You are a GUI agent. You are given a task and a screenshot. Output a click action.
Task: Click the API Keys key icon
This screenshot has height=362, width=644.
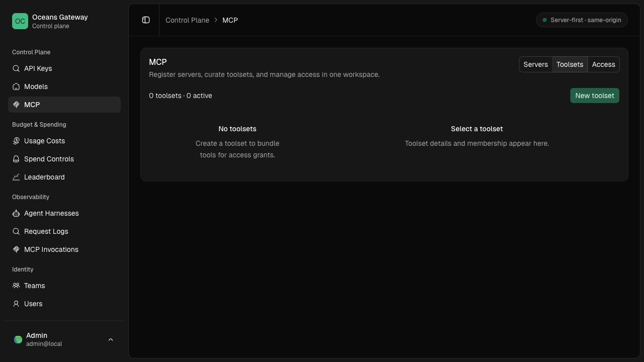(16, 68)
